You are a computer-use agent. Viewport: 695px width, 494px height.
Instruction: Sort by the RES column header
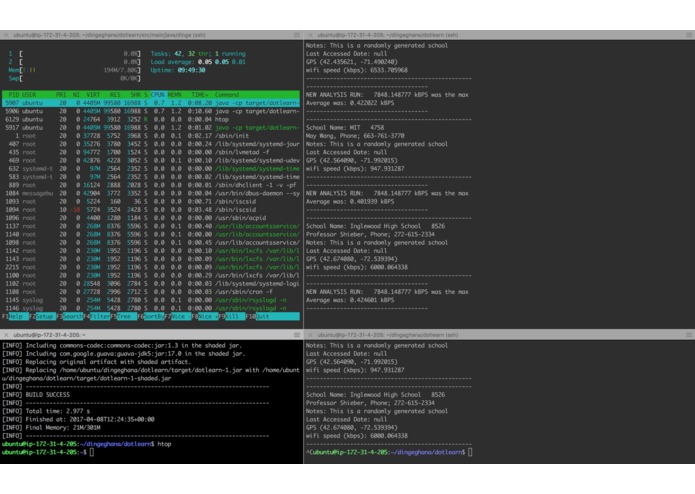pyautogui.click(x=115, y=95)
